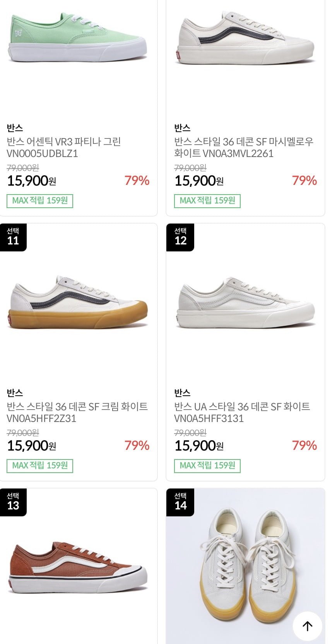Image resolution: width=330 pixels, height=644 pixels.
Task: Open the 반스 어센틱 VR3 파티나 그린 title
Action: point(64,147)
